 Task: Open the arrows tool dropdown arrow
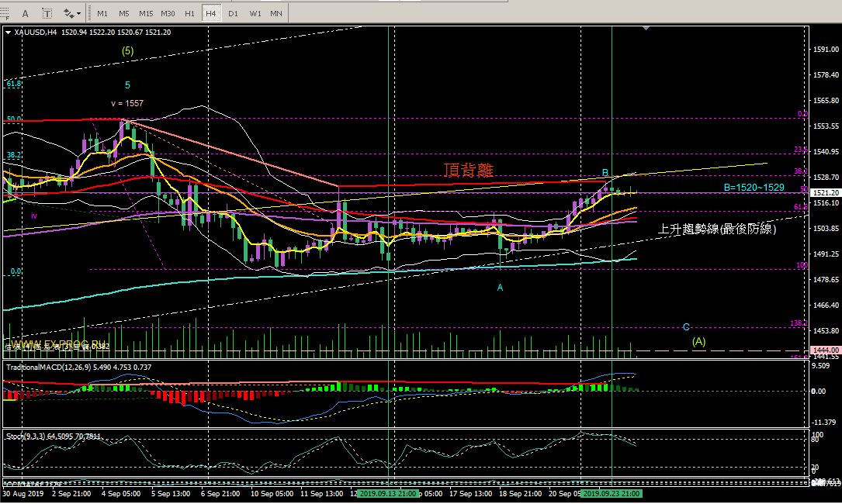coord(79,13)
